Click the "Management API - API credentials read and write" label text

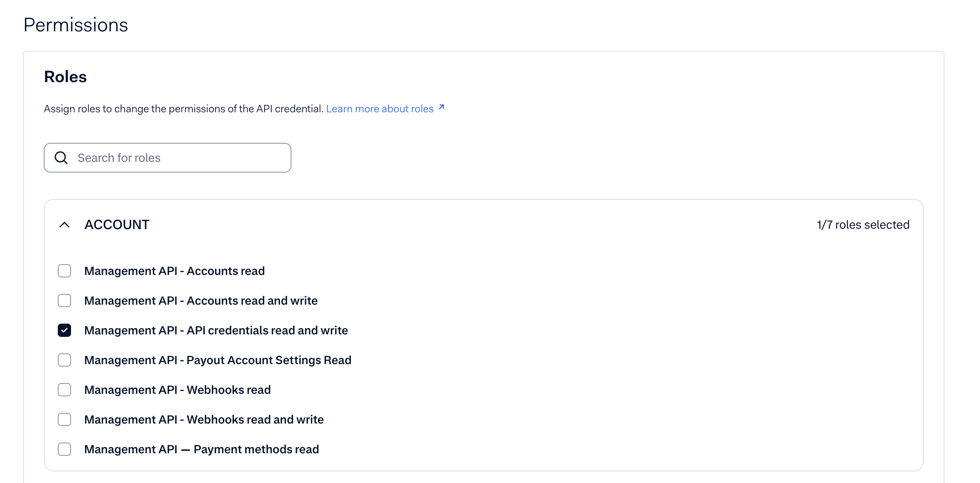tap(216, 330)
